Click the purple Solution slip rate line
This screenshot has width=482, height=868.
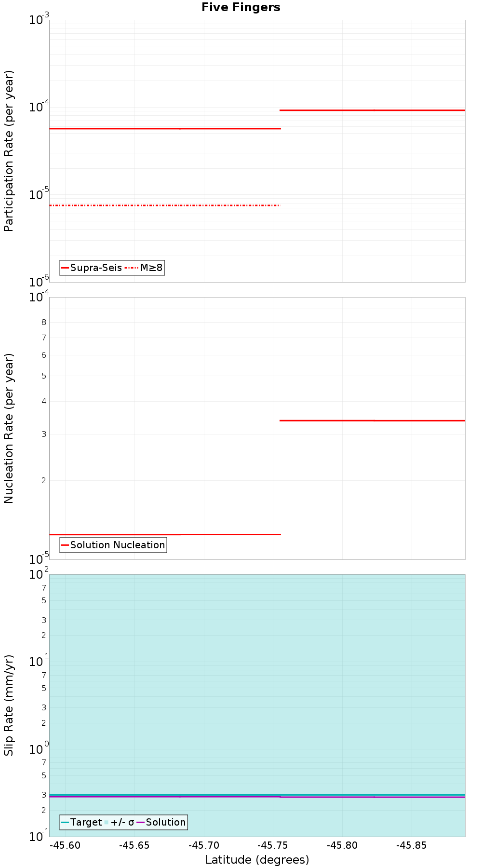click(257, 797)
